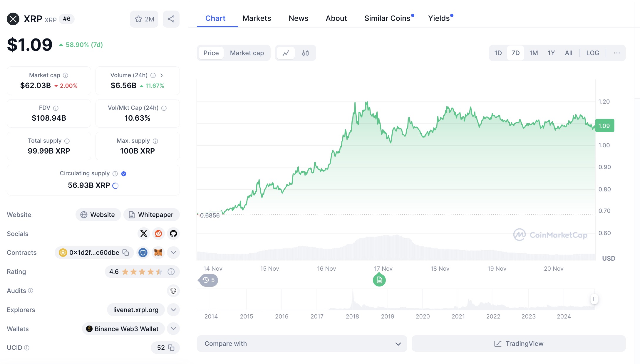Viewport: 640px width, 364px height.
Task: Open the Chart tab
Action: pos(215,18)
